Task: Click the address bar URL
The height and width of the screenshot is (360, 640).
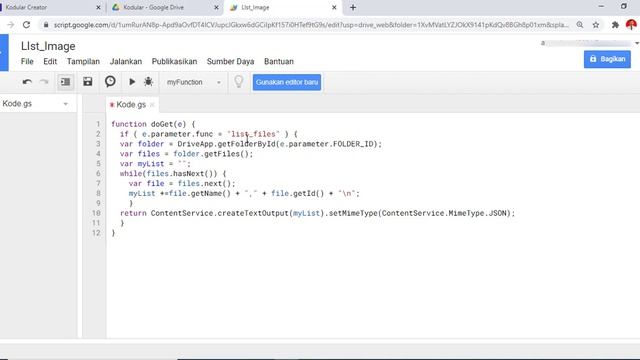Action: tap(311, 25)
